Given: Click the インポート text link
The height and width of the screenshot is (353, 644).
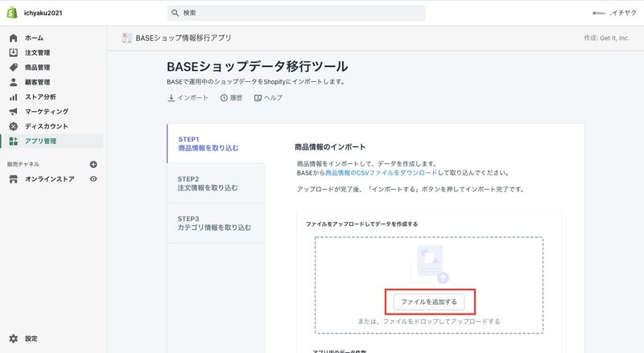Looking at the screenshot, I should (x=192, y=98).
